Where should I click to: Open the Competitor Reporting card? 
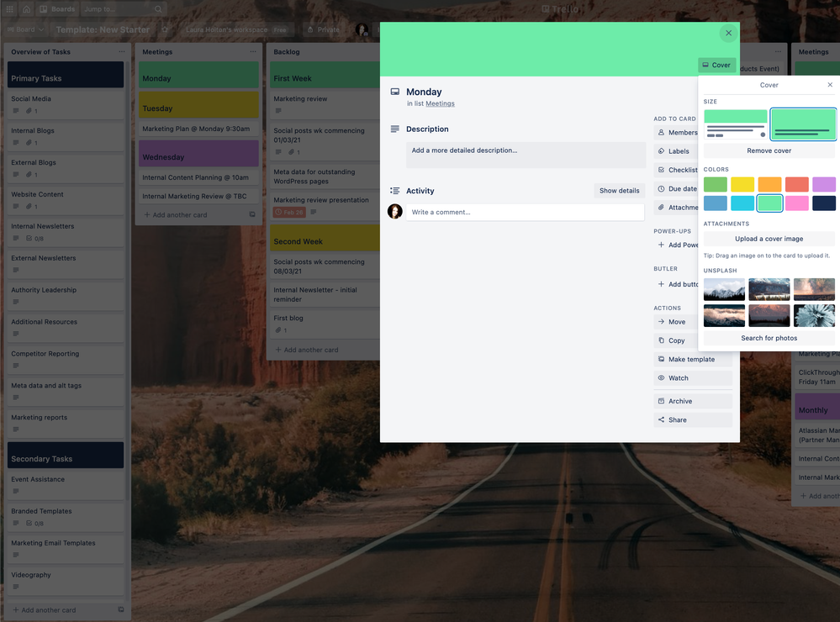66,360
